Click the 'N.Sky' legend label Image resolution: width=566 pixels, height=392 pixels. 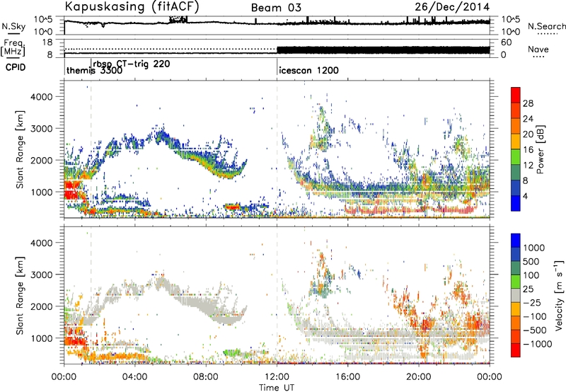13,26
